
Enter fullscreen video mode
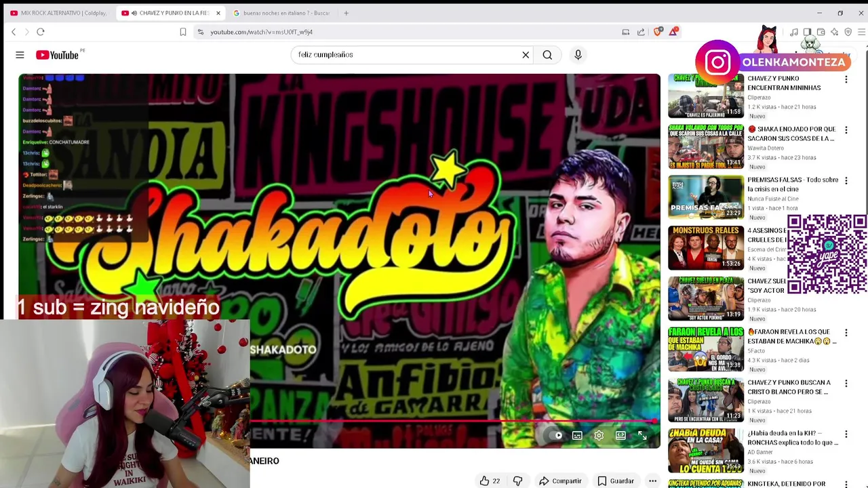(x=642, y=436)
